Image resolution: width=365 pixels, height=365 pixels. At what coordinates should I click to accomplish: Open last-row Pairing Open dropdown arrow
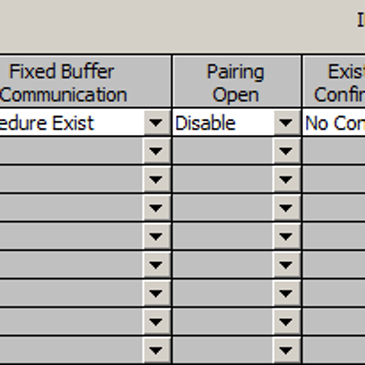click(286, 350)
